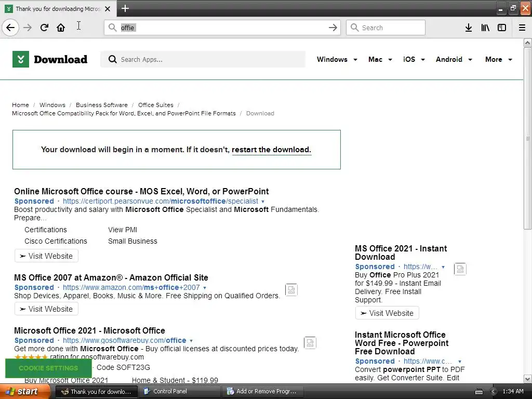Open Business Software breadcrumb
532x399 pixels.
(x=102, y=105)
